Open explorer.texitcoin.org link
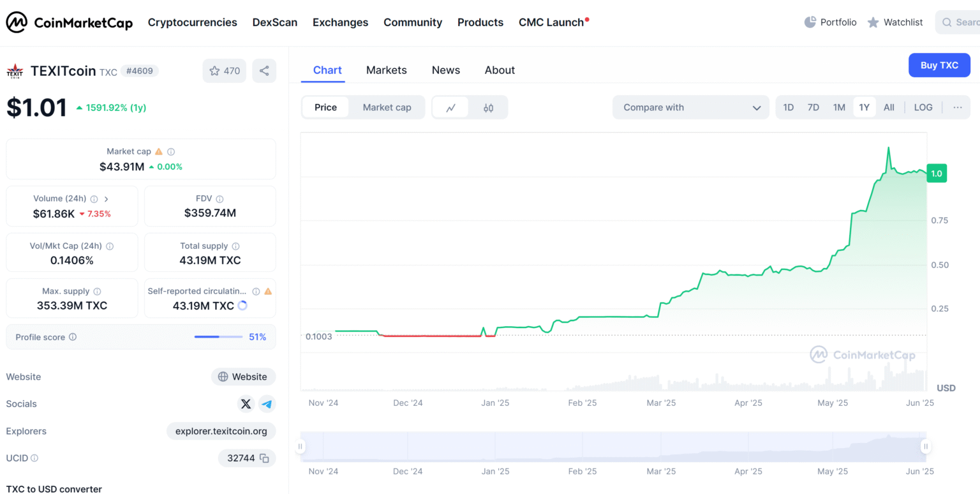This screenshot has height=494, width=980. click(221, 431)
